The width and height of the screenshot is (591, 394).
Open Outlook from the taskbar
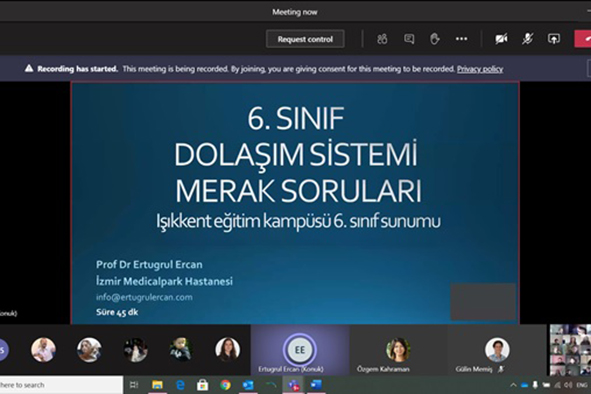(x=248, y=385)
